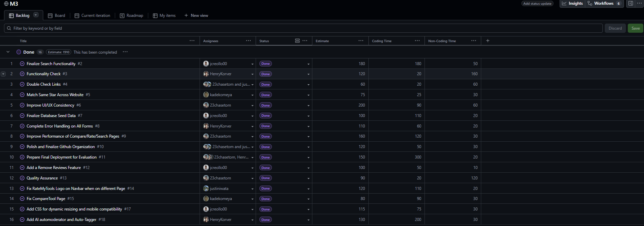
Task: Click the Save button
Action: point(635,28)
